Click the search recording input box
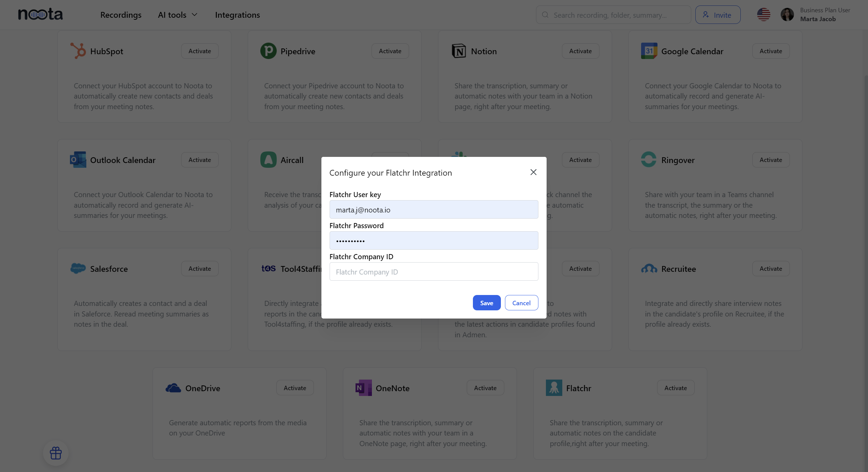 [x=614, y=15]
